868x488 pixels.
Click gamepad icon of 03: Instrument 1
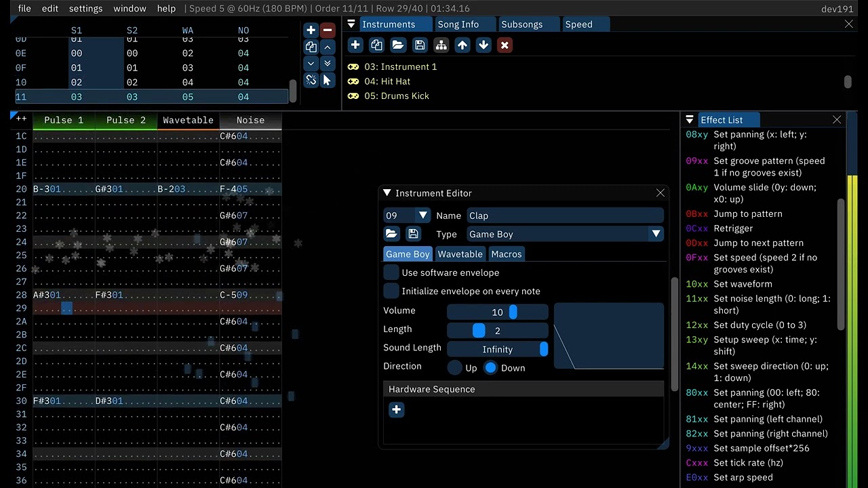[353, 67]
